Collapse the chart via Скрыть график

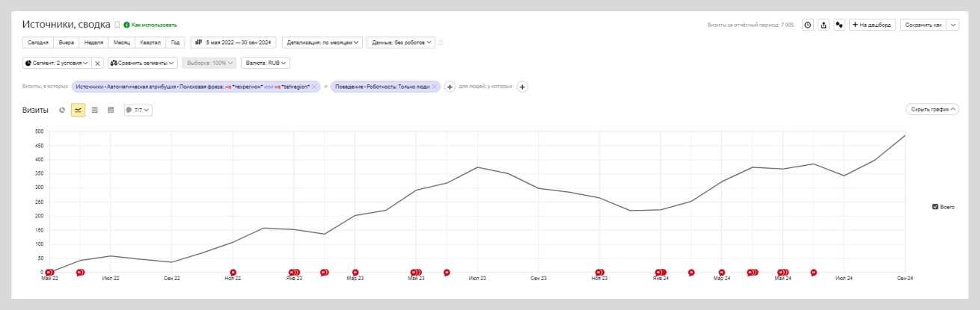931,109
